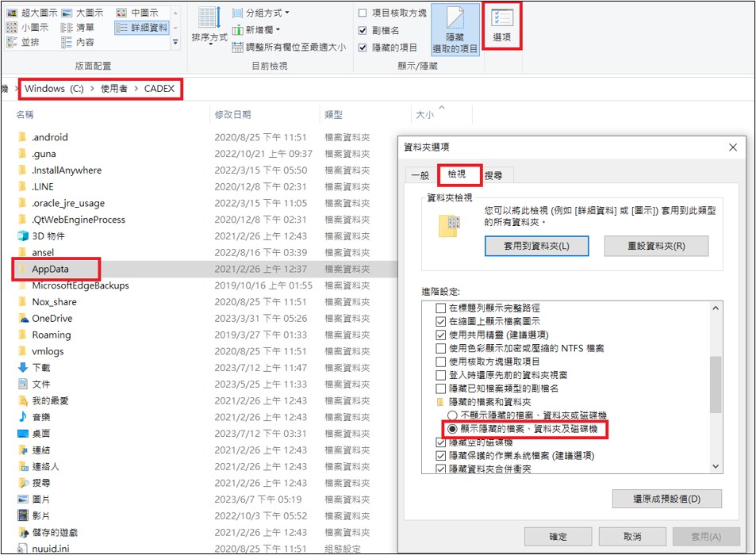This screenshot has width=756, height=555.
Task: Select radio 不顯示隱藏的檔案、資料夾或磁碟機
Action: 452,415
